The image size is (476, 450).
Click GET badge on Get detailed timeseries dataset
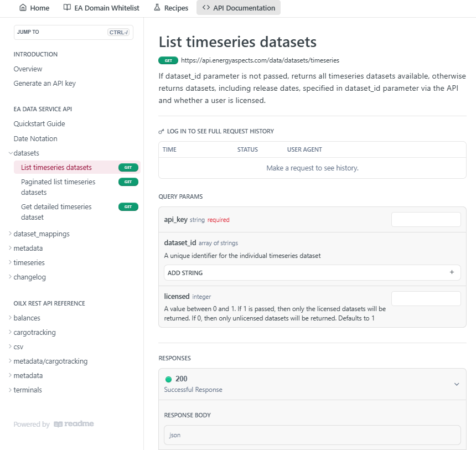[128, 206]
